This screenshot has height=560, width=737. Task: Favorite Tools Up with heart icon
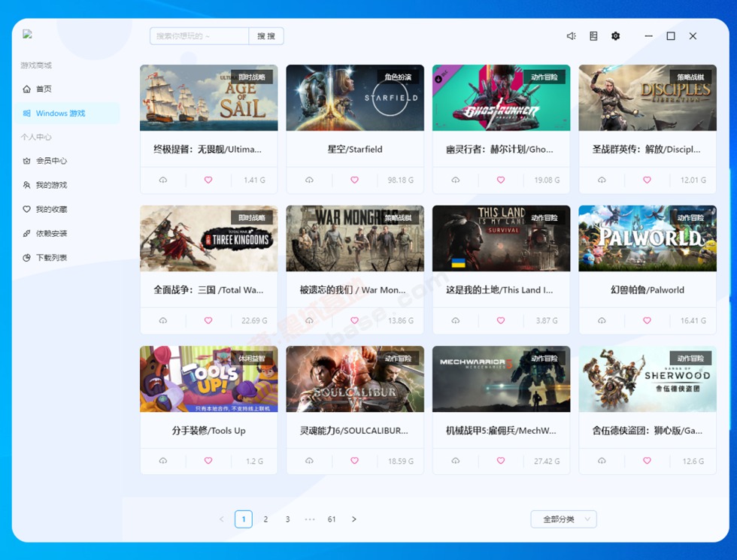coord(208,461)
